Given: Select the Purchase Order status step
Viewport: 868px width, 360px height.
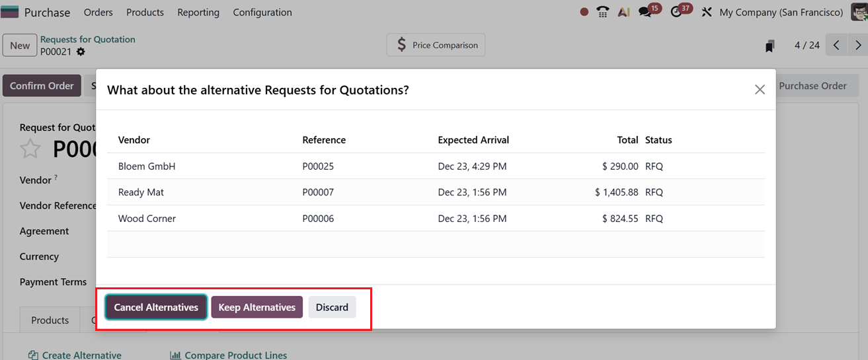Looking at the screenshot, I should point(812,86).
